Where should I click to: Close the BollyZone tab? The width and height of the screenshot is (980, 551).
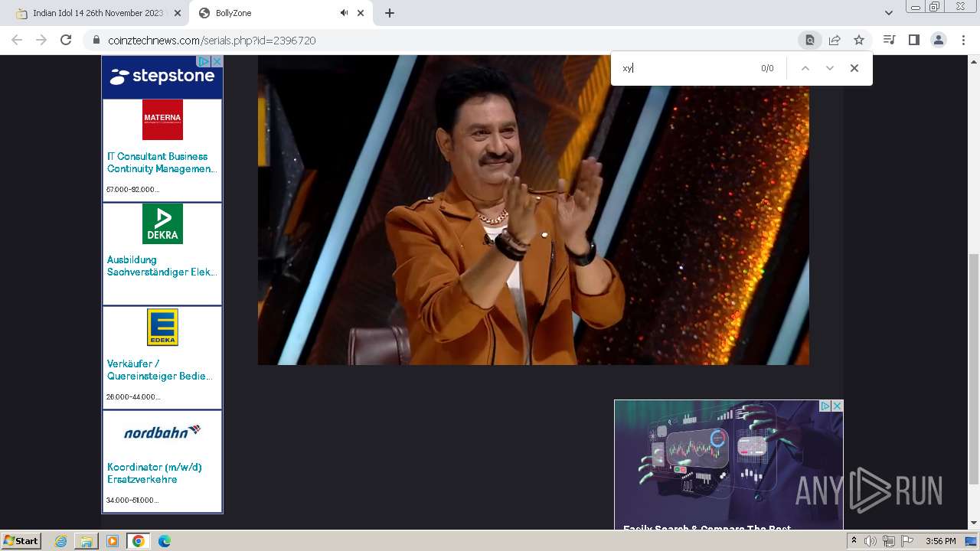pyautogui.click(x=359, y=13)
